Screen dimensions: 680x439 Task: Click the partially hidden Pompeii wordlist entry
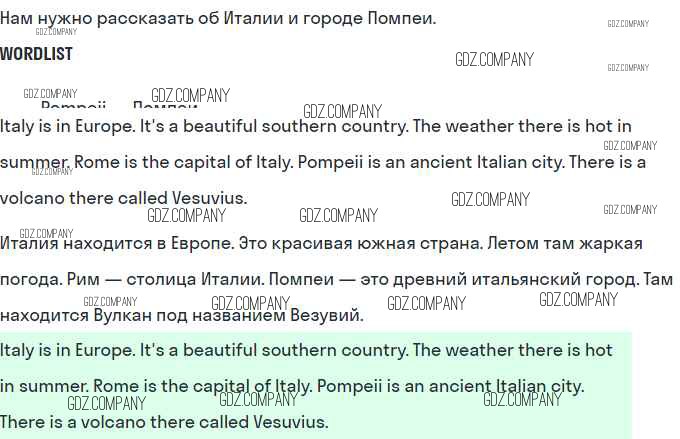tap(73, 108)
